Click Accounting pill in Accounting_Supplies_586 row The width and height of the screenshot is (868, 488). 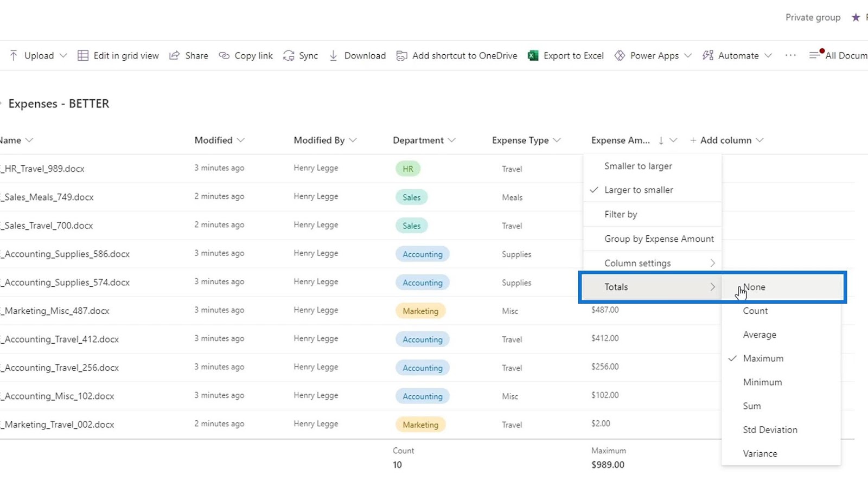[423, 254]
